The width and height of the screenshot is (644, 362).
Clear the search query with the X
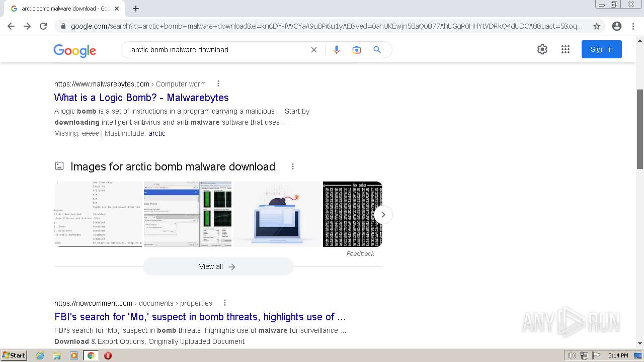click(x=314, y=50)
